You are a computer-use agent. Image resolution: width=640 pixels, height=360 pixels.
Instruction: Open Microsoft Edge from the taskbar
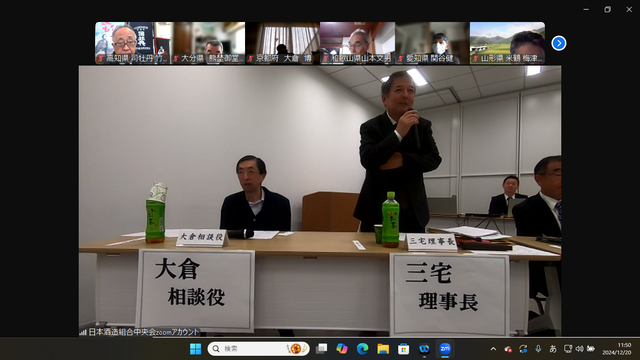point(362,349)
